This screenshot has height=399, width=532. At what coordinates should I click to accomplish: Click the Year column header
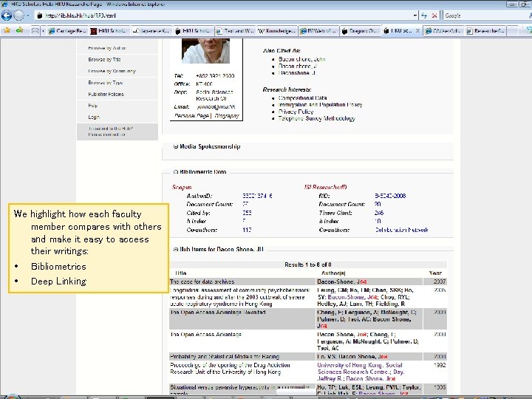pos(435,273)
